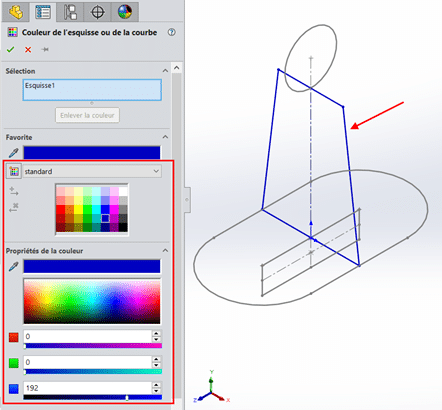Click the Esquisse1 selection box

click(92, 90)
